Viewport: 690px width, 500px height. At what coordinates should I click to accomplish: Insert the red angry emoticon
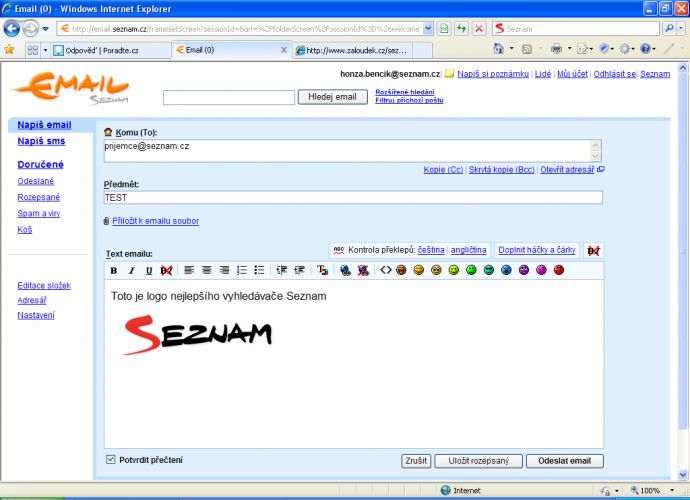click(x=559, y=270)
